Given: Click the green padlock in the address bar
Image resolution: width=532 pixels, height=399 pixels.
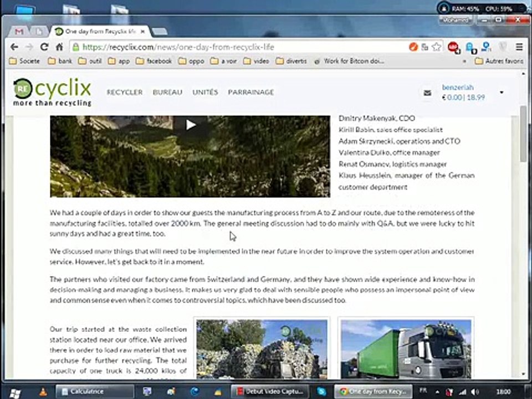Looking at the screenshot, I should pos(76,47).
